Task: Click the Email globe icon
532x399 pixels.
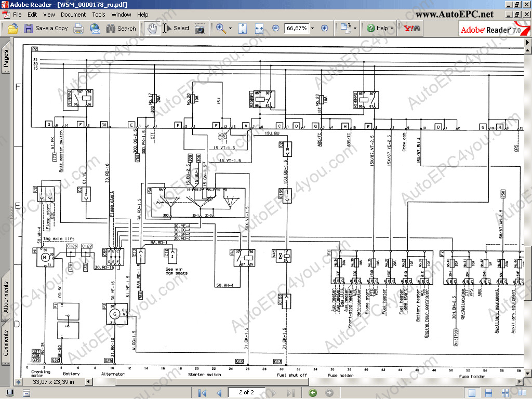Action: tap(95, 29)
